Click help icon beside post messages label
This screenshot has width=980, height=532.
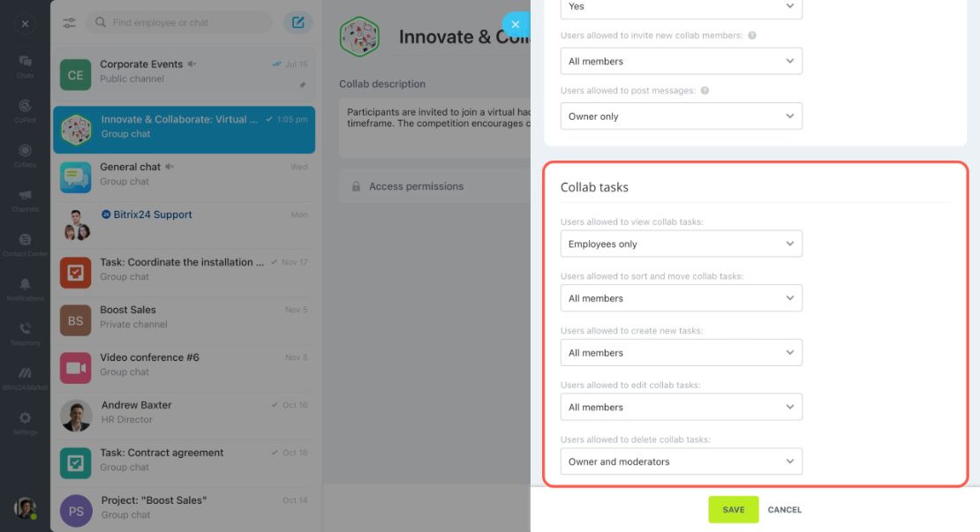pos(705,91)
